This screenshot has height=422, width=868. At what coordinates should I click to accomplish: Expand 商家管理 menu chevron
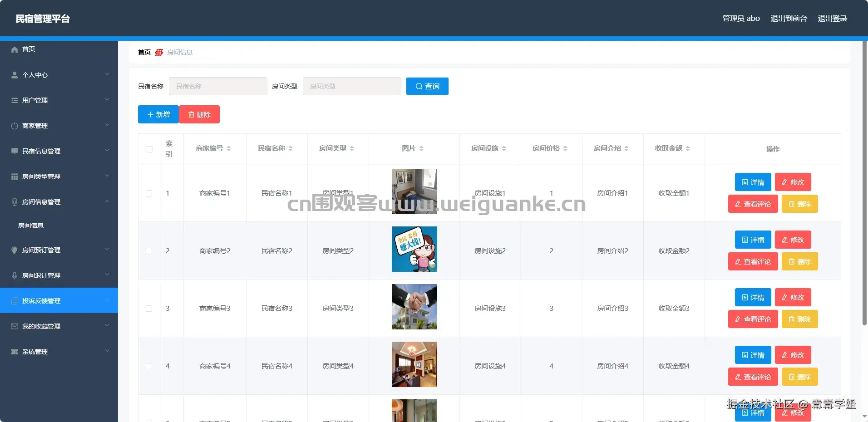(107, 125)
